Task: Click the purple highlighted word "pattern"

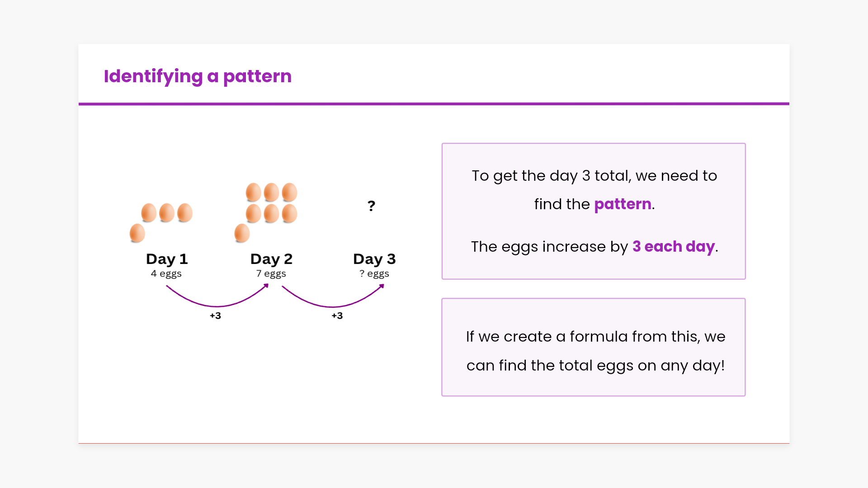Action: coord(623,204)
